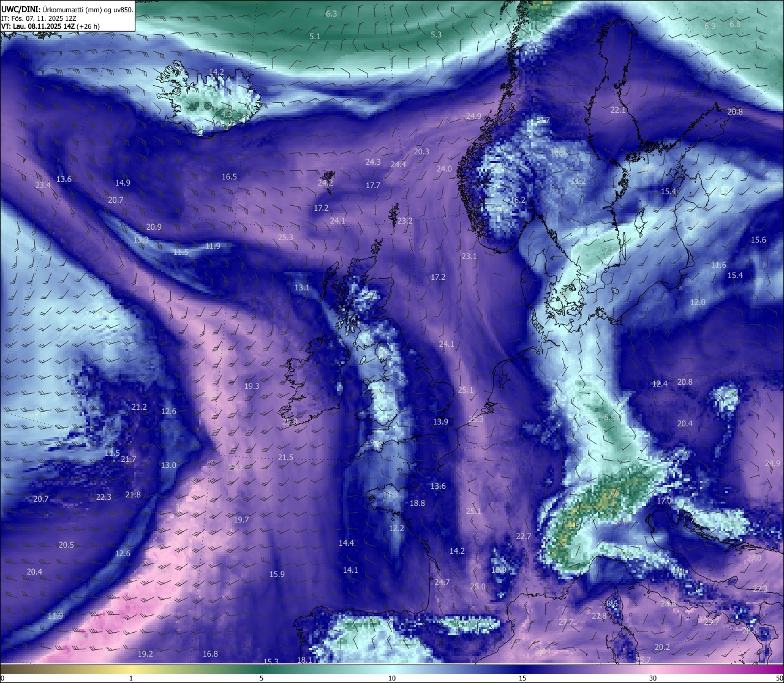Click the 24.4 value label
This screenshot has height=683, width=784.
click(x=398, y=165)
